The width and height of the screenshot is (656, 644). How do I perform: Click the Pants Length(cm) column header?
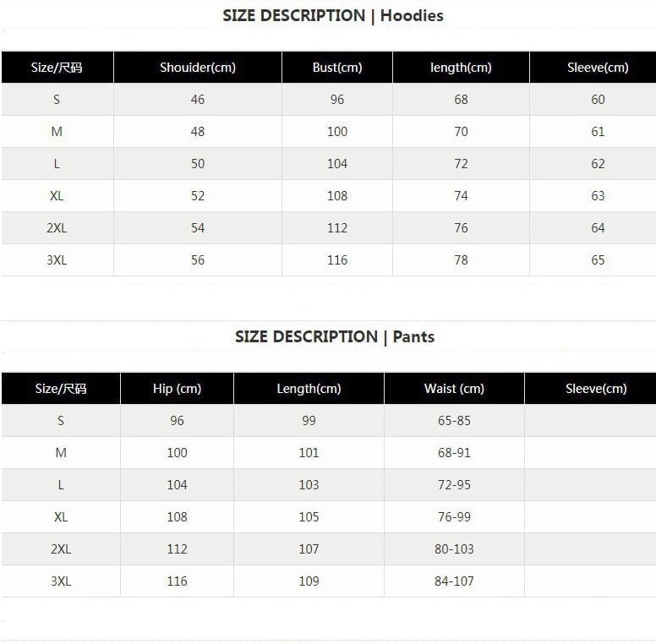309,389
